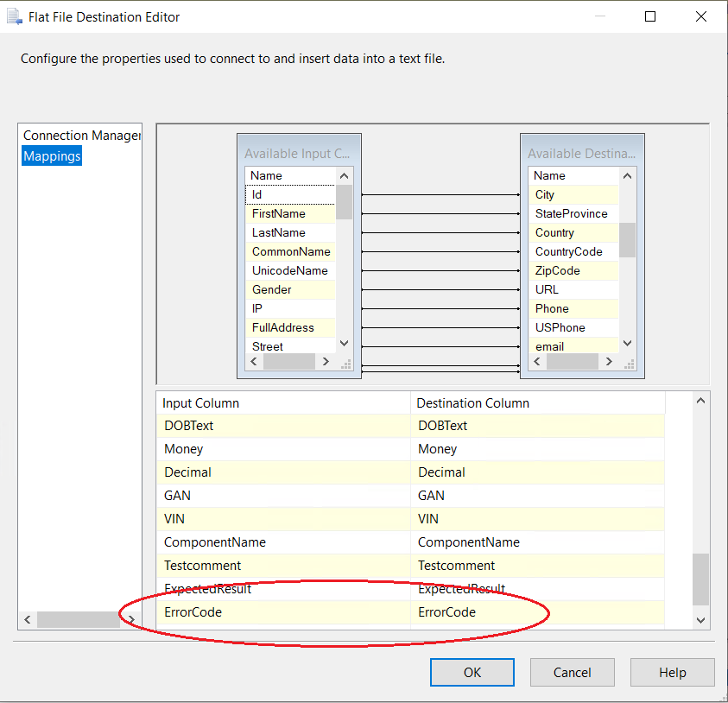Viewport: 728px width, 703px height.
Task: Click the Cancel button
Action: (x=572, y=672)
